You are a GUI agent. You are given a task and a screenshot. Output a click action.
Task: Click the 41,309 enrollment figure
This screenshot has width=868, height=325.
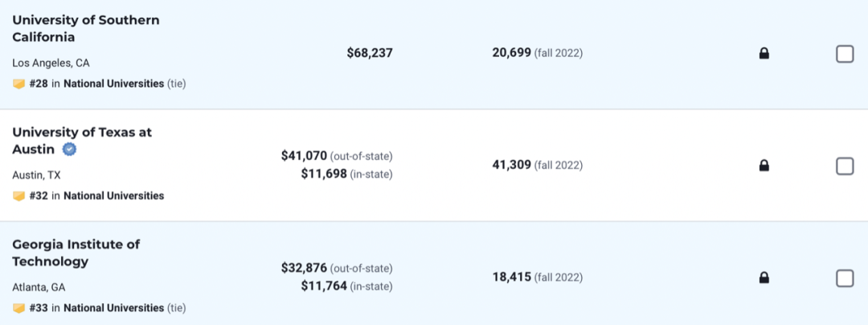tap(511, 165)
